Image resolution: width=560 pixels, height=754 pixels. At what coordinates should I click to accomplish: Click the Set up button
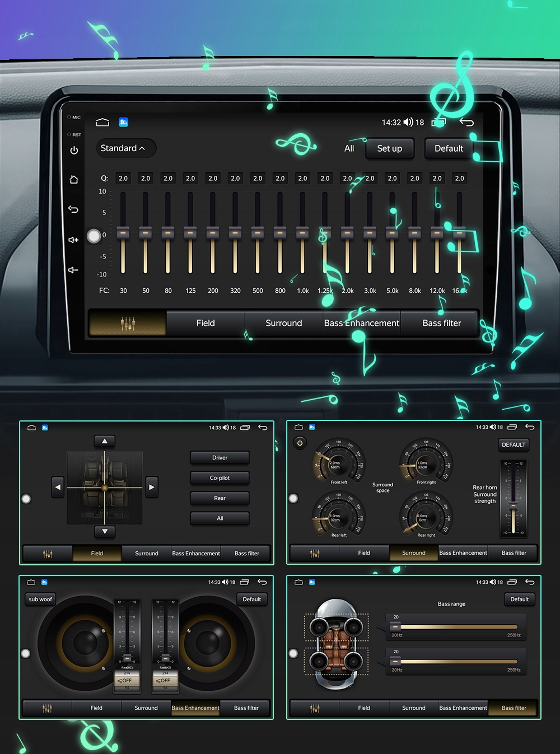[x=390, y=149]
